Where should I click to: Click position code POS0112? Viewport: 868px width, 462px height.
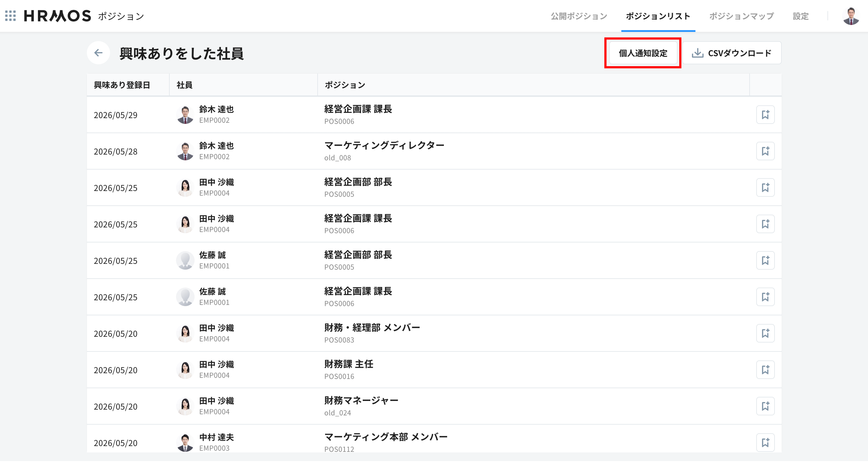tap(339, 450)
